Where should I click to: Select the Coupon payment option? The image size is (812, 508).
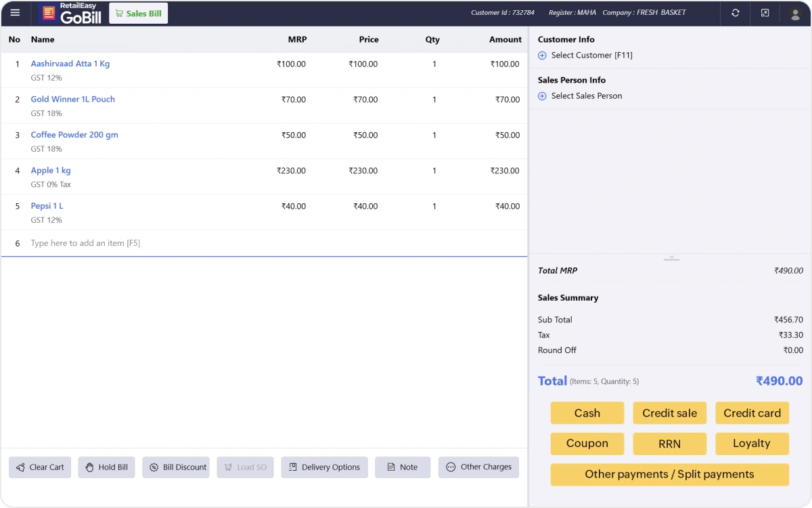coord(587,444)
